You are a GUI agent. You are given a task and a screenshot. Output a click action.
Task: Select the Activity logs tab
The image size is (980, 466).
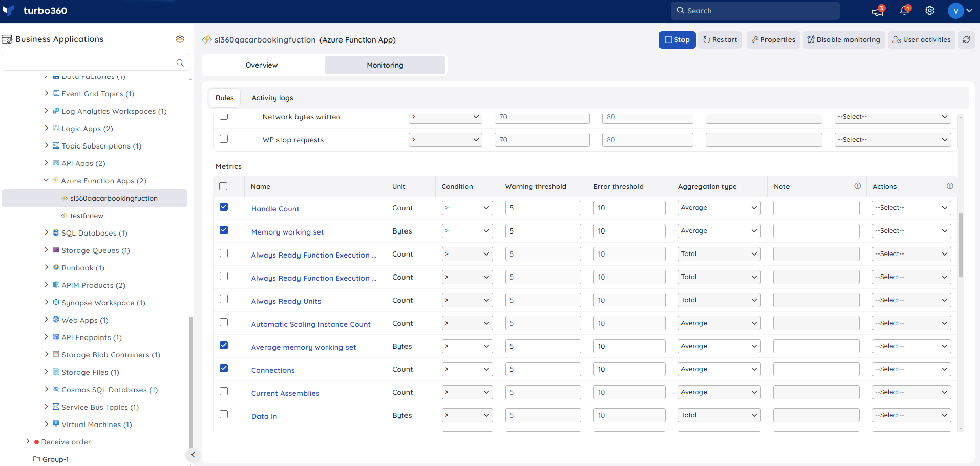coord(272,98)
